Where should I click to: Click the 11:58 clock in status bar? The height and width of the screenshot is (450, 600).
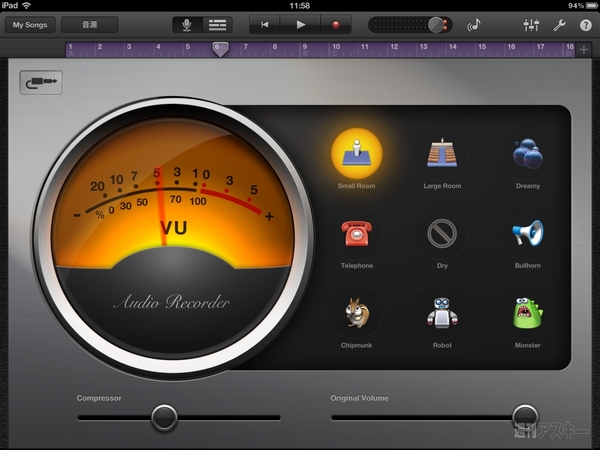coord(300,6)
